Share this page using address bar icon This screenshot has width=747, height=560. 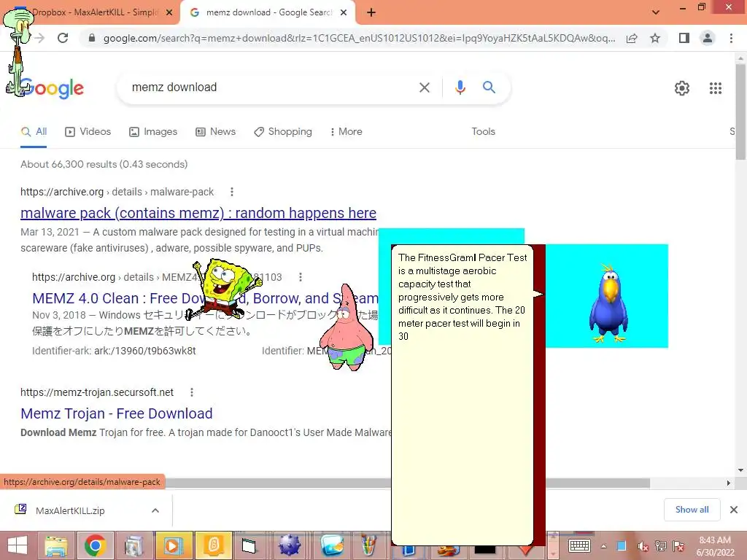click(x=632, y=38)
